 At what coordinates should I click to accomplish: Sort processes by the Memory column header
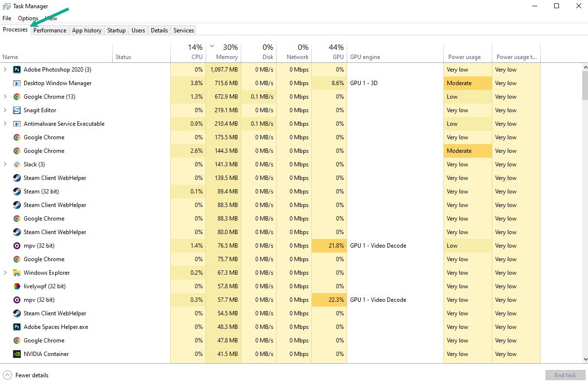coord(223,52)
